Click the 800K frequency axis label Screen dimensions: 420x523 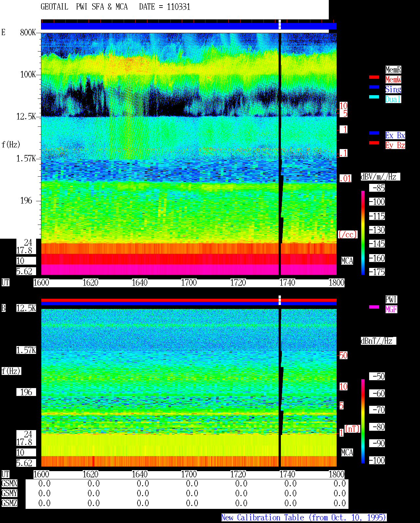28,32
